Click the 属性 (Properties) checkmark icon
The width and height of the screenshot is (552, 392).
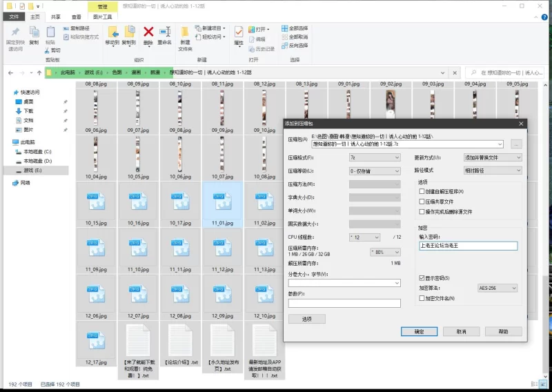pos(239,32)
